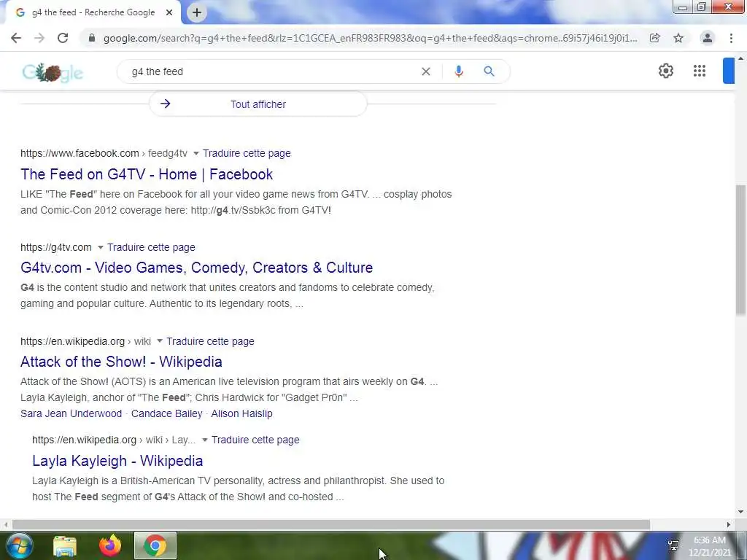Expand Layla Kayleigh result options arrow
This screenshot has width=747, height=560.
[205, 440]
